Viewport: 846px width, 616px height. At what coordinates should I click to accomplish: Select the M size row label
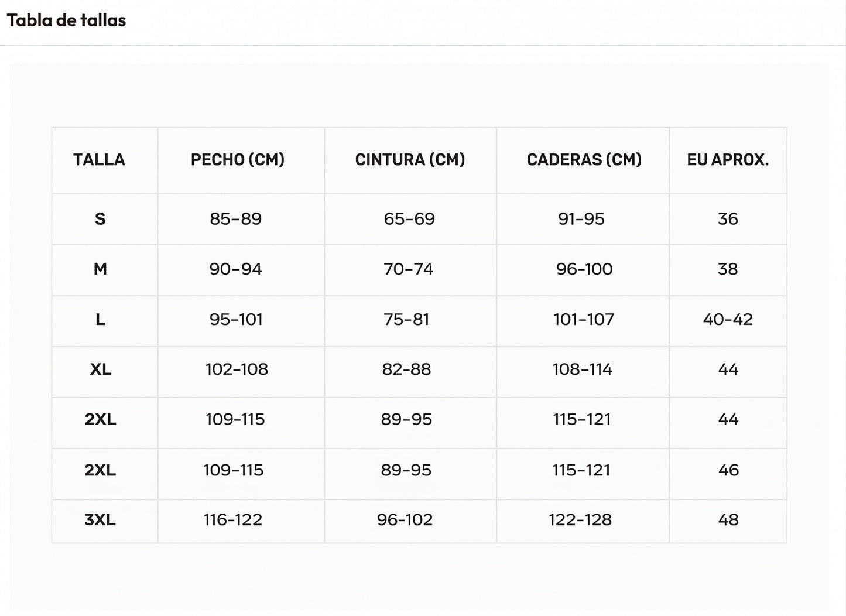click(x=100, y=269)
